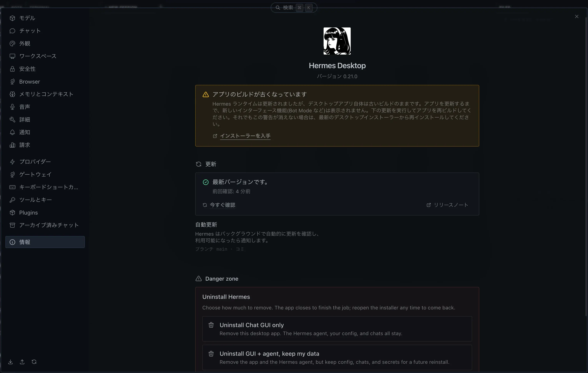Open アーカイブ済みチャット section
Image resolution: width=588 pixels, height=373 pixels.
45,225
